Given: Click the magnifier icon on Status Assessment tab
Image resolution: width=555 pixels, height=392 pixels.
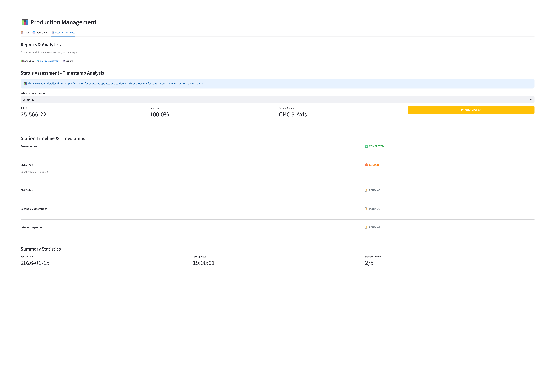Looking at the screenshot, I should 38,61.
